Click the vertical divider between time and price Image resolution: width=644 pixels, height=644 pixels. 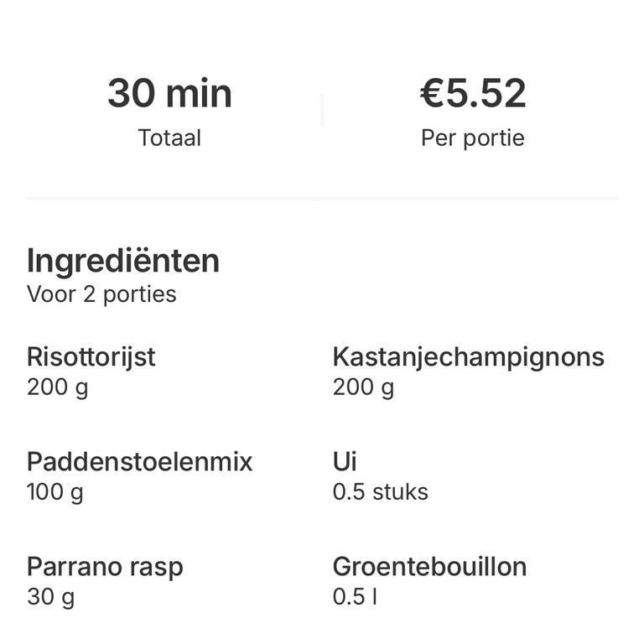coord(322,110)
